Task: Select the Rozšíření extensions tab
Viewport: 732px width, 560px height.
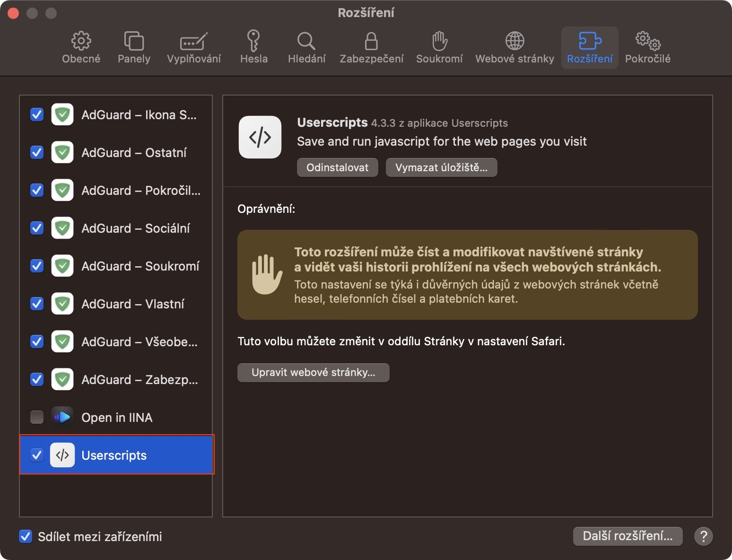Action: 590,47
